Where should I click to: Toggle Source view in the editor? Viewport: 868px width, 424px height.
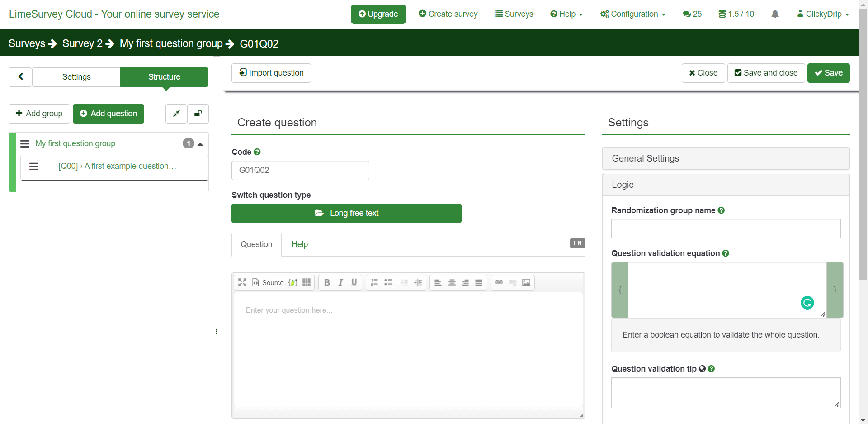pos(268,282)
